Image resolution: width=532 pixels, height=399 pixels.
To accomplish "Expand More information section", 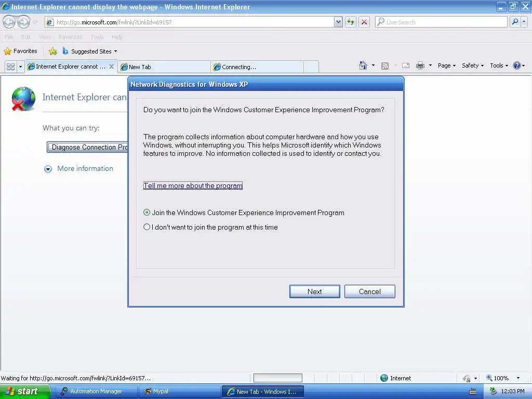I will (79, 169).
